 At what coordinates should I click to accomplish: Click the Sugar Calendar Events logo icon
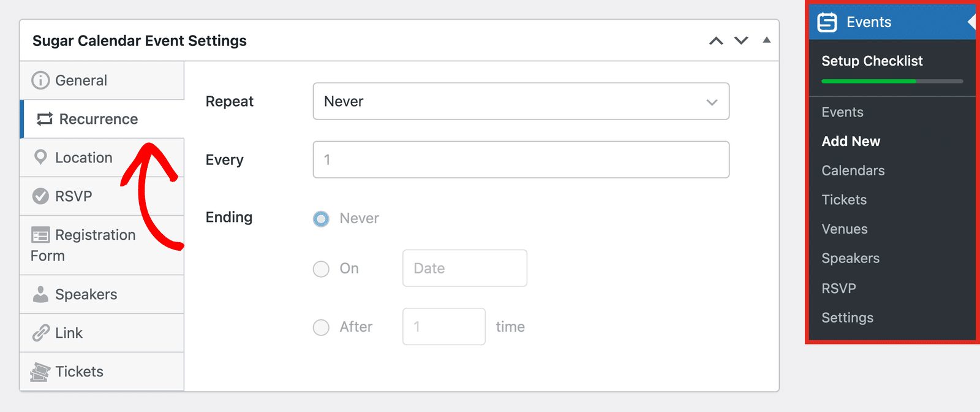[827, 22]
